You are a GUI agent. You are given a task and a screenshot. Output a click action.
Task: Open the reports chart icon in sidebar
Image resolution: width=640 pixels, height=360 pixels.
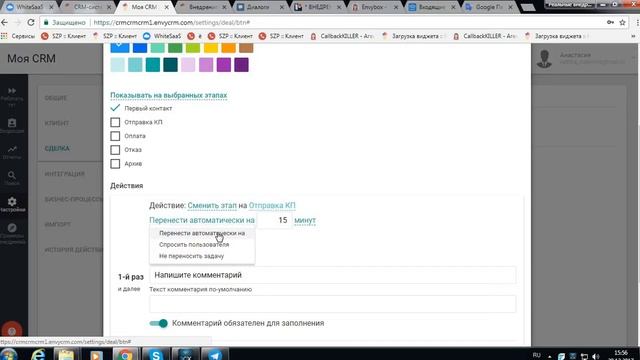tap(12, 149)
